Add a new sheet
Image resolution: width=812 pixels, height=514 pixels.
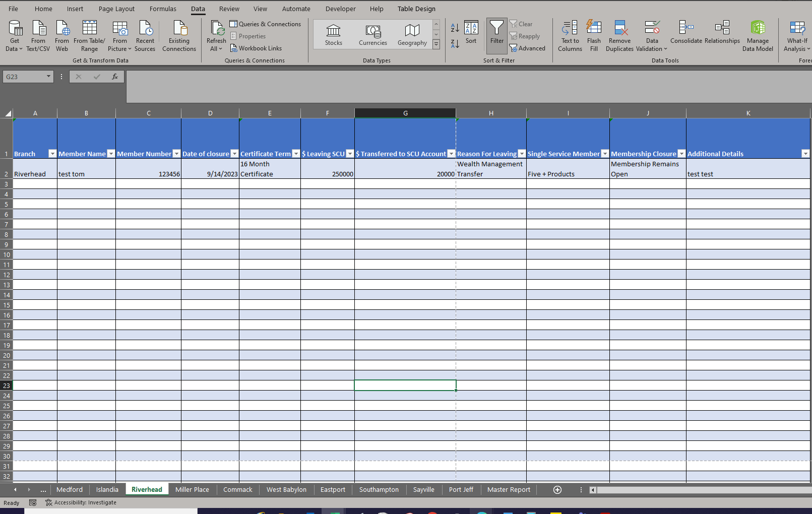557,490
